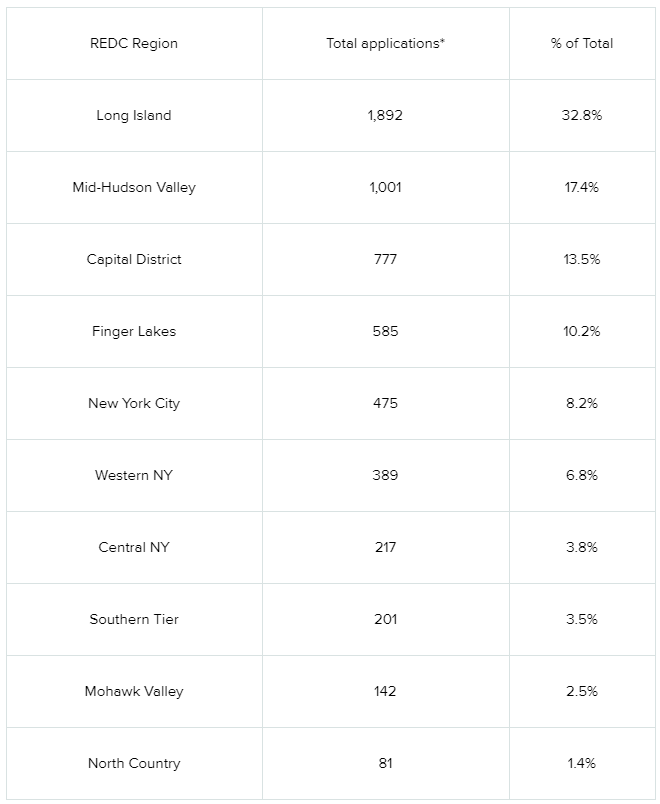660x804 pixels.
Task: Select the Western NY cell
Action: 134,475
